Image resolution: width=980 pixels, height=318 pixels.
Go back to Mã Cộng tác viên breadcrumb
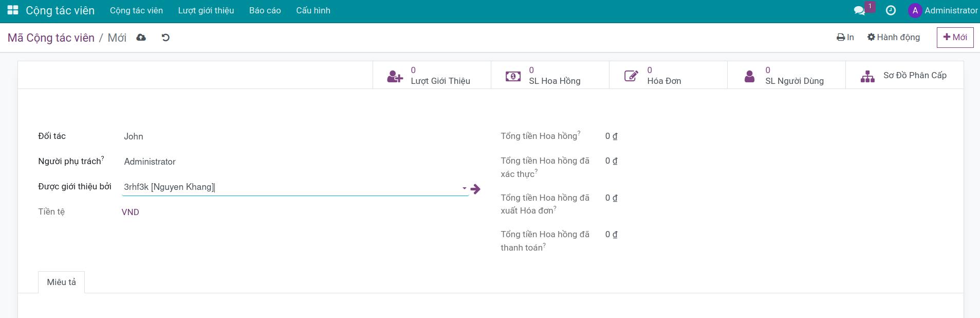pyautogui.click(x=51, y=38)
